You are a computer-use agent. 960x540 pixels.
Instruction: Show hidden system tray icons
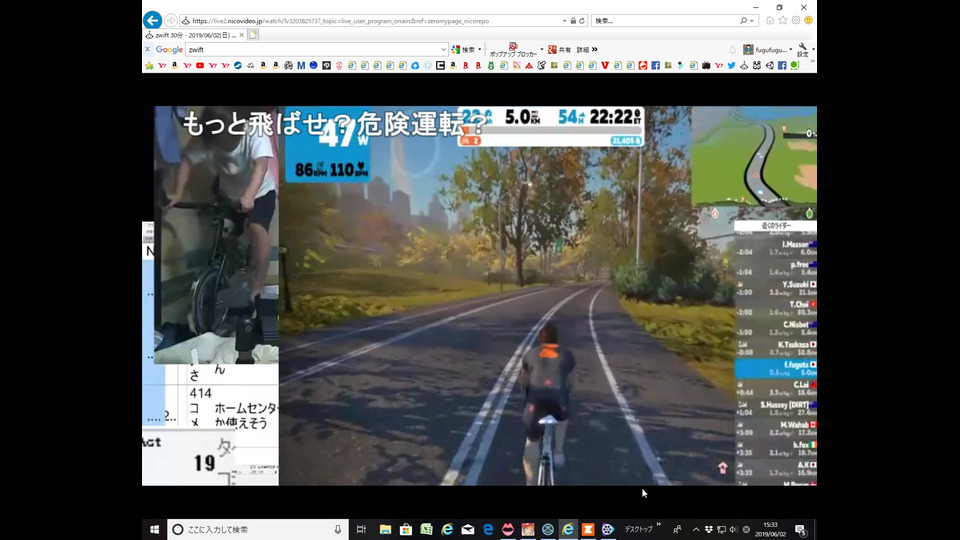696,530
